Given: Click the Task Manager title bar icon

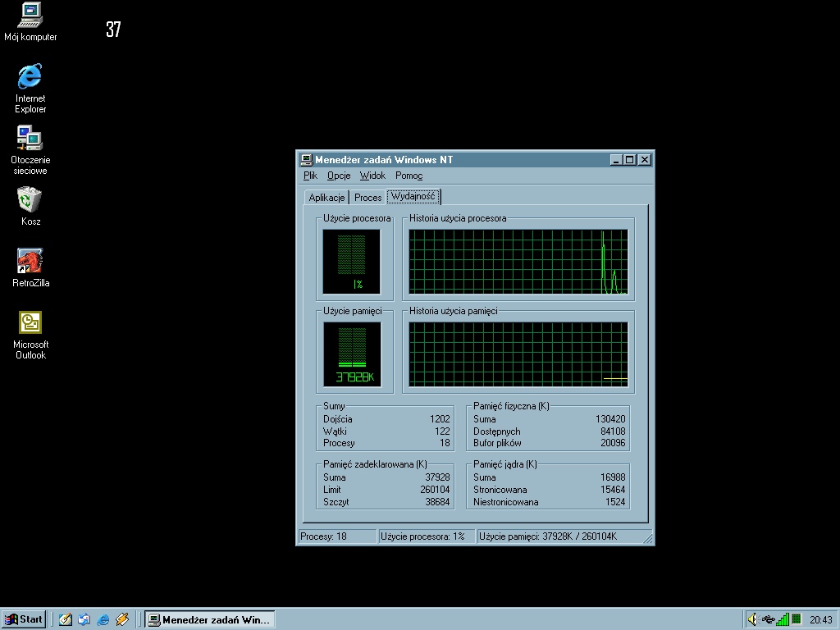Looking at the screenshot, I should click(x=307, y=160).
